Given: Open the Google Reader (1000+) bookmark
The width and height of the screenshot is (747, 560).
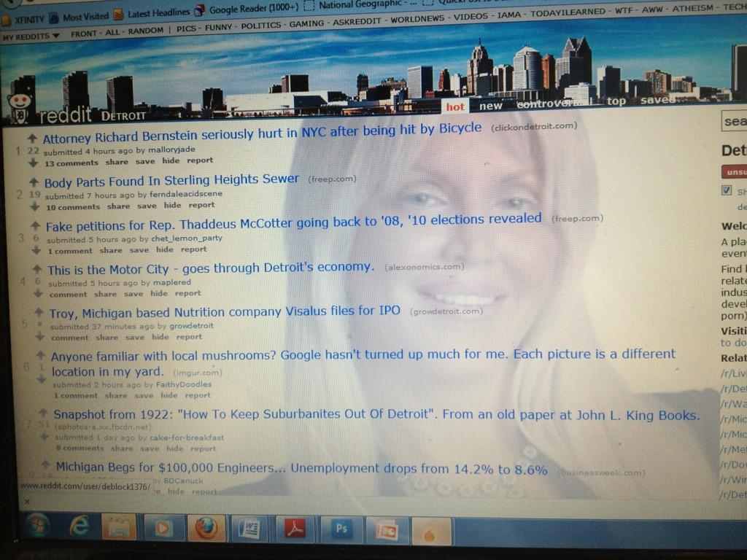Looking at the screenshot, I should click(x=247, y=9).
